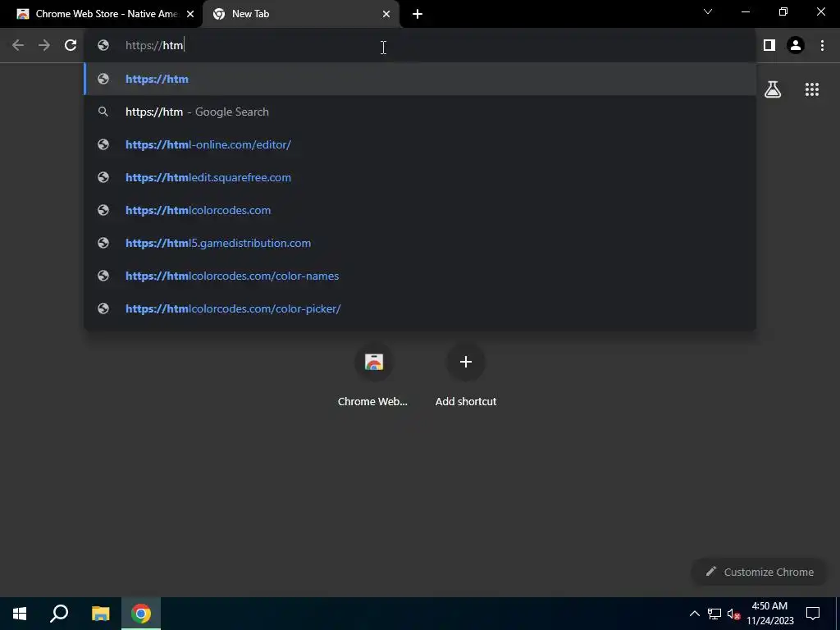Select the https://htm suggestion

420,79
